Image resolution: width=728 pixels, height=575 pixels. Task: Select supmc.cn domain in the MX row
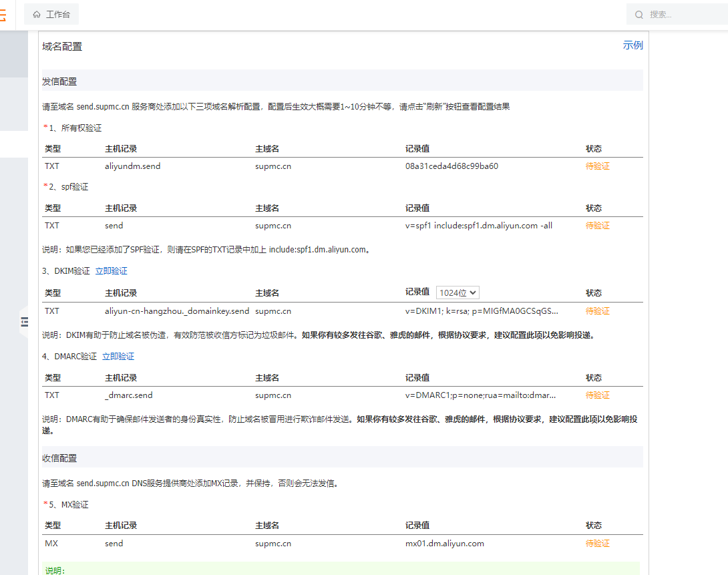click(x=273, y=544)
